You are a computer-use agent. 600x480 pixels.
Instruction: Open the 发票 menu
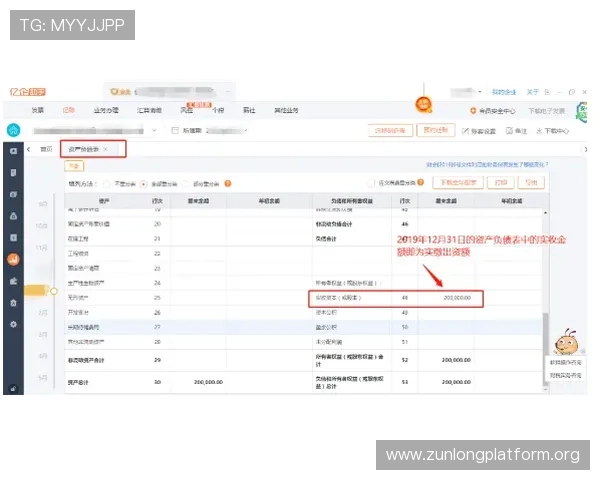click(38, 110)
